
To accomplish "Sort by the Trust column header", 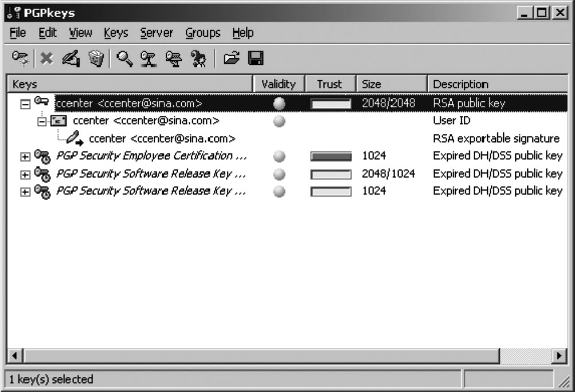I will point(330,84).
